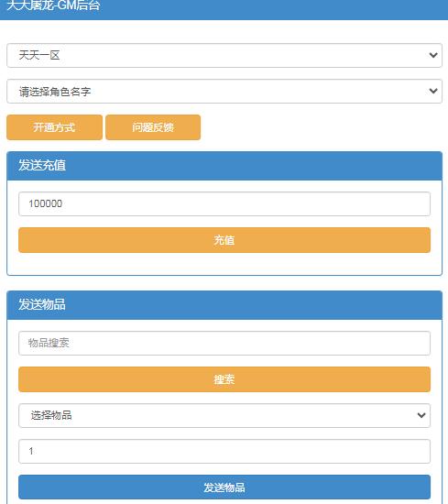
Task: Click the 开通方式 button
Action: coord(54,127)
